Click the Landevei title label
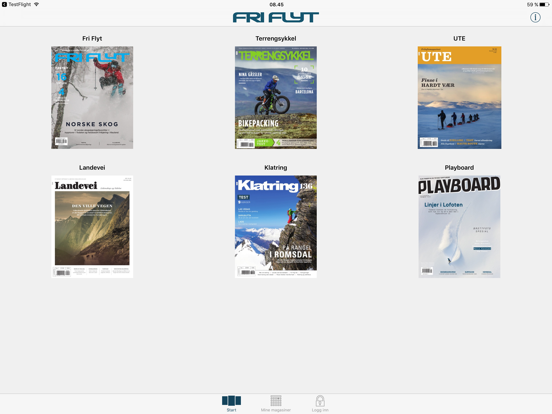 pyautogui.click(x=92, y=168)
